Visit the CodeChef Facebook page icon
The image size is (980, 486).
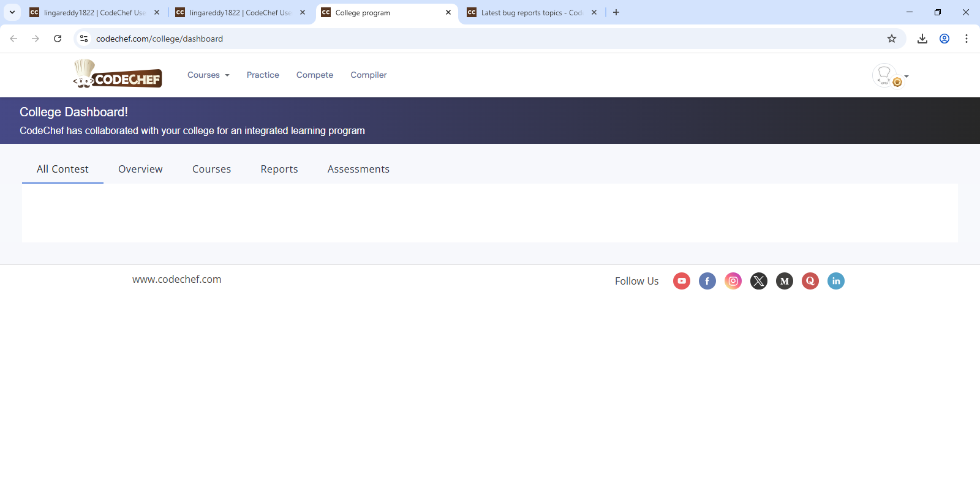click(x=707, y=281)
